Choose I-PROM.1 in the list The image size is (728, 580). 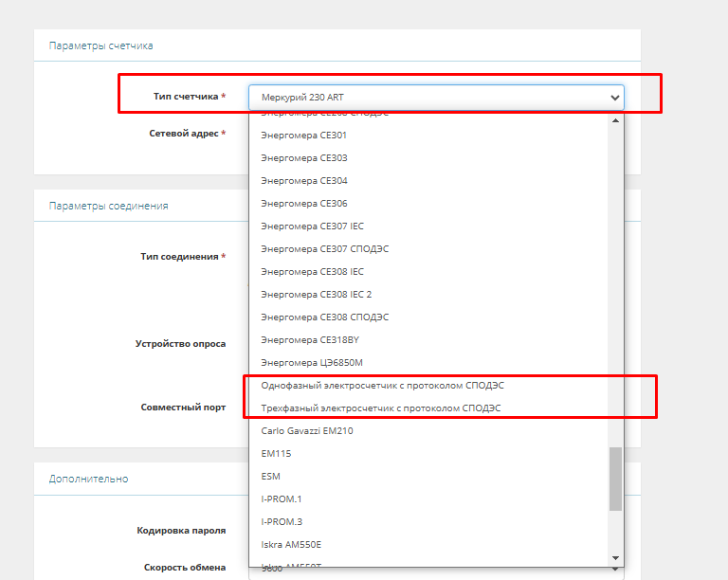pyautogui.click(x=428, y=499)
